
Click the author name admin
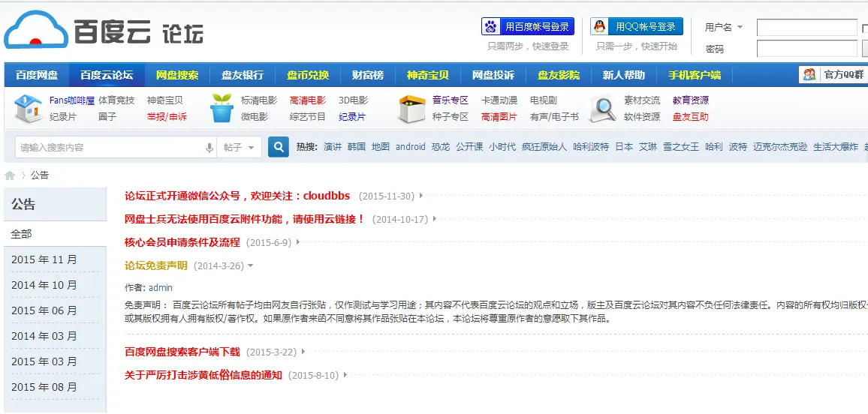pos(161,287)
